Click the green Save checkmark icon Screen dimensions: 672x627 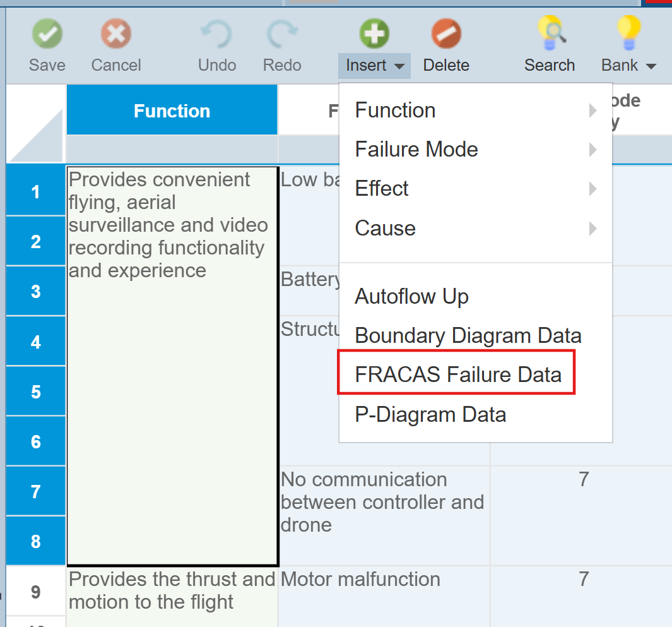pyautogui.click(x=47, y=33)
